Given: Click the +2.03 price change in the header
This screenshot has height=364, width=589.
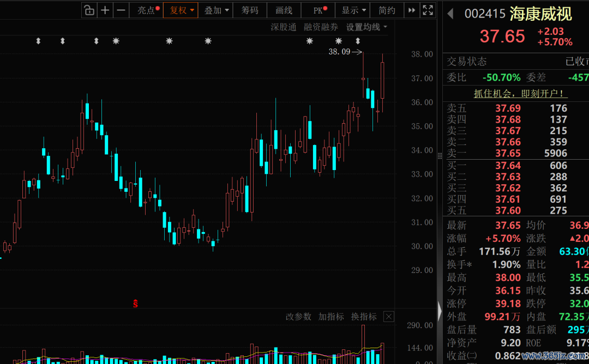Looking at the screenshot, I should tap(551, 32).
